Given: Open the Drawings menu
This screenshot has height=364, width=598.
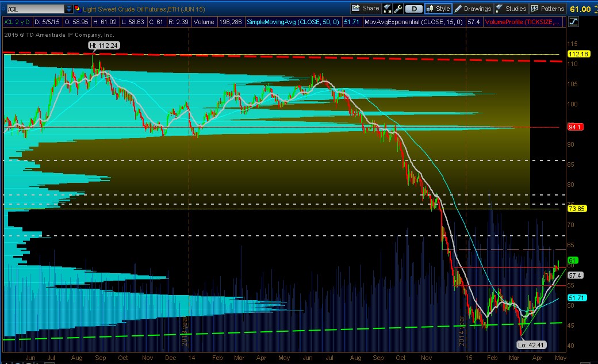Looking at the screenshot, I should (x=473, y=9).
